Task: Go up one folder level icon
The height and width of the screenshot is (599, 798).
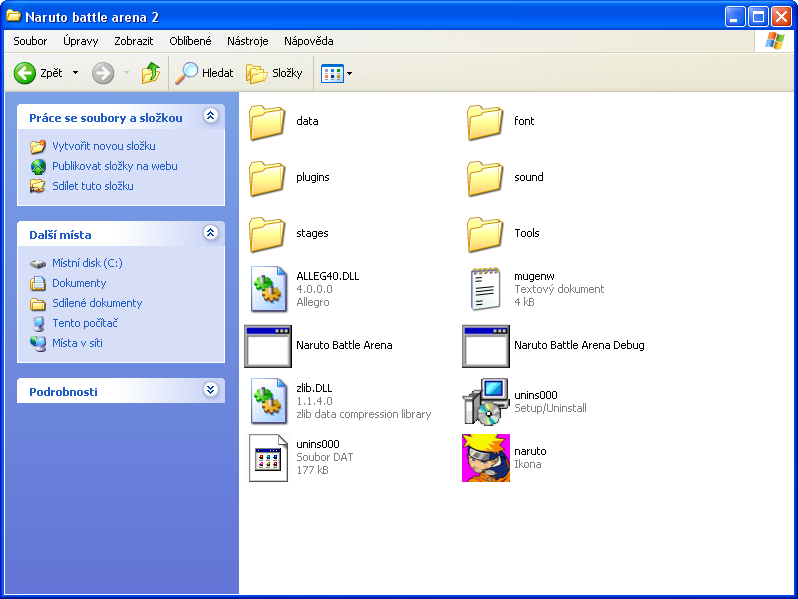Action: 151,73
